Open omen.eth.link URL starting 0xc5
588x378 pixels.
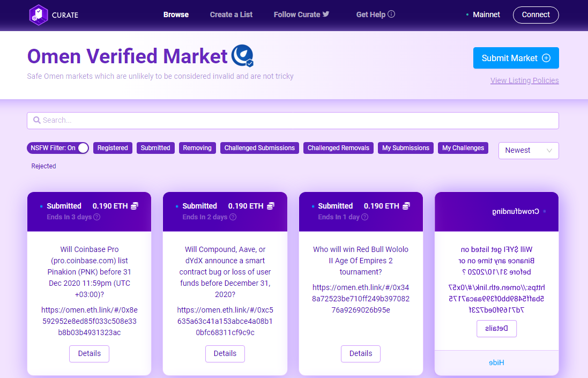pyautogui.click(x=225, y=321)
